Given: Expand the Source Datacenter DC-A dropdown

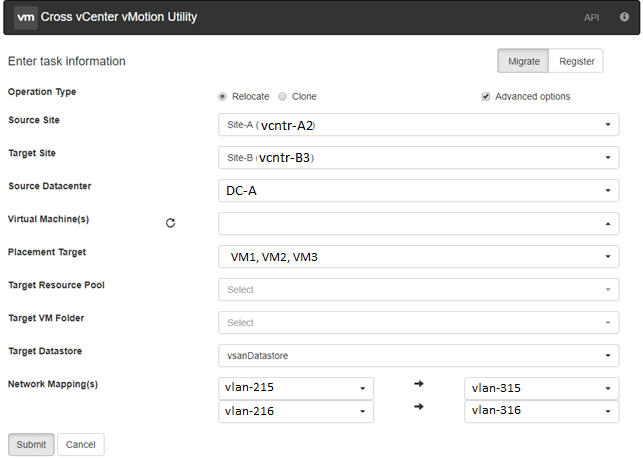Looking at the screenshot, I should 419,191.
